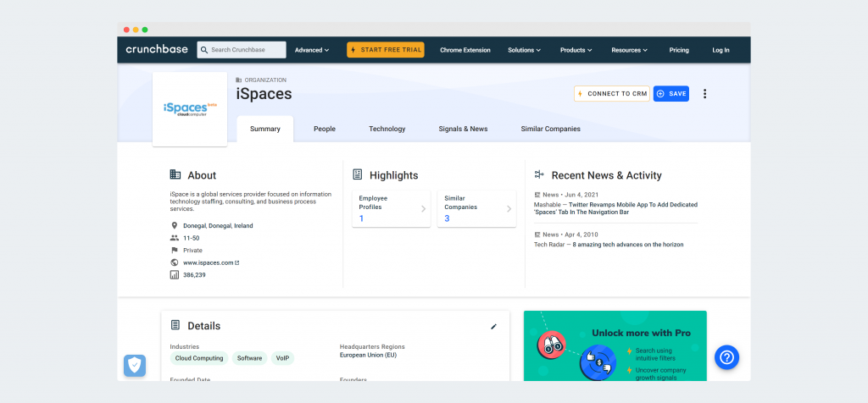Screen dimensions: 868x403
Task: Open Chrome Extension link
Action: (465, 50)
